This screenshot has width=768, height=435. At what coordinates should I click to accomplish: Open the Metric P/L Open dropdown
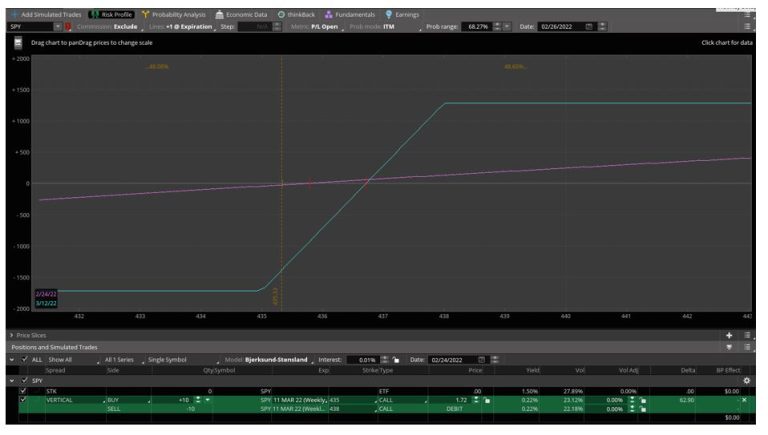click(316, 26)
